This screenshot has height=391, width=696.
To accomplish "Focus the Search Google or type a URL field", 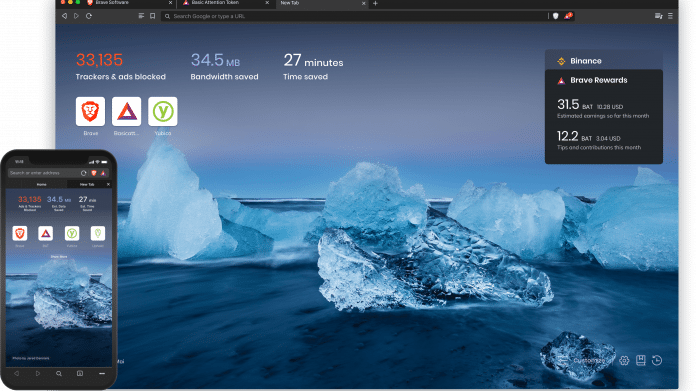I will 355,16.
